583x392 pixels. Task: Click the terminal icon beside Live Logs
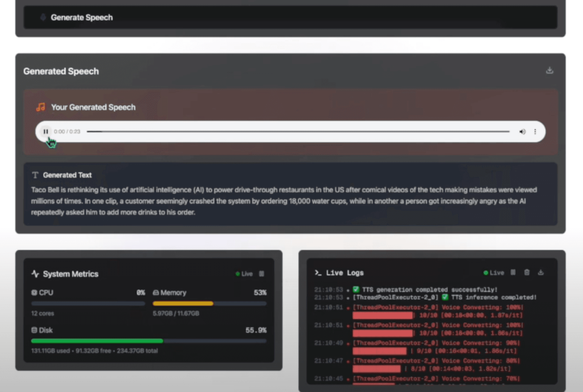[x=318, y=273]
